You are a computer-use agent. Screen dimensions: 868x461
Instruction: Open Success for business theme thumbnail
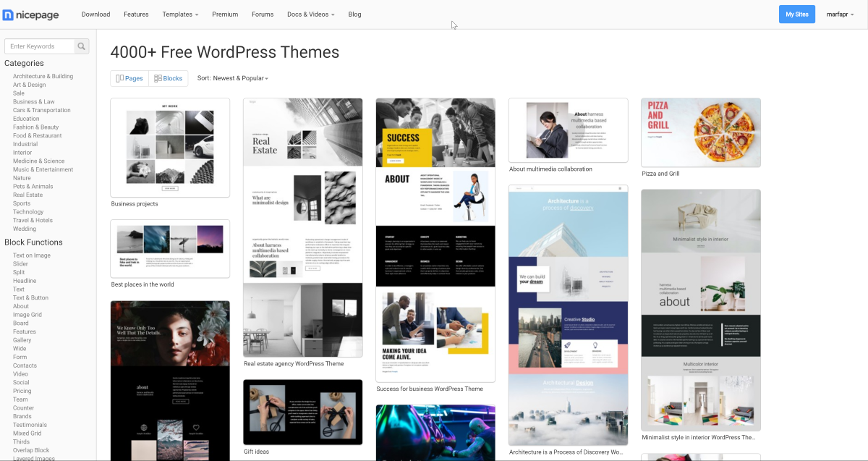(x=435, y=240)
